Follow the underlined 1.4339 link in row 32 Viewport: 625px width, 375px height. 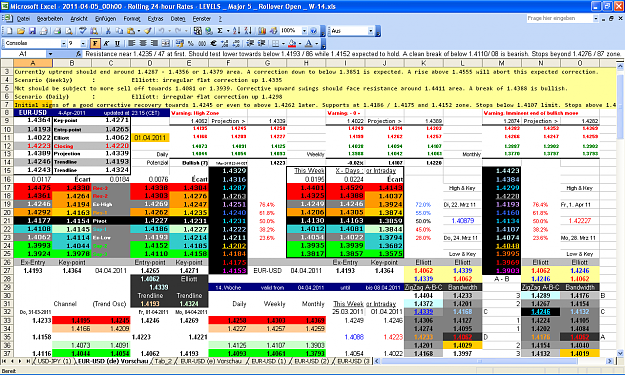pyautogui.click(x=423, y=312)
